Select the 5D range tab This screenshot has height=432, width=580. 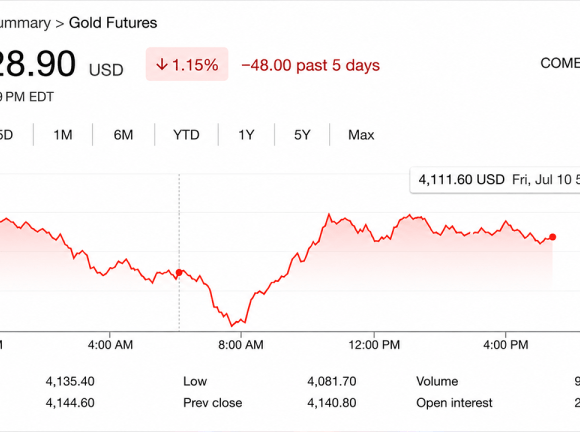[x=6, y=135]
